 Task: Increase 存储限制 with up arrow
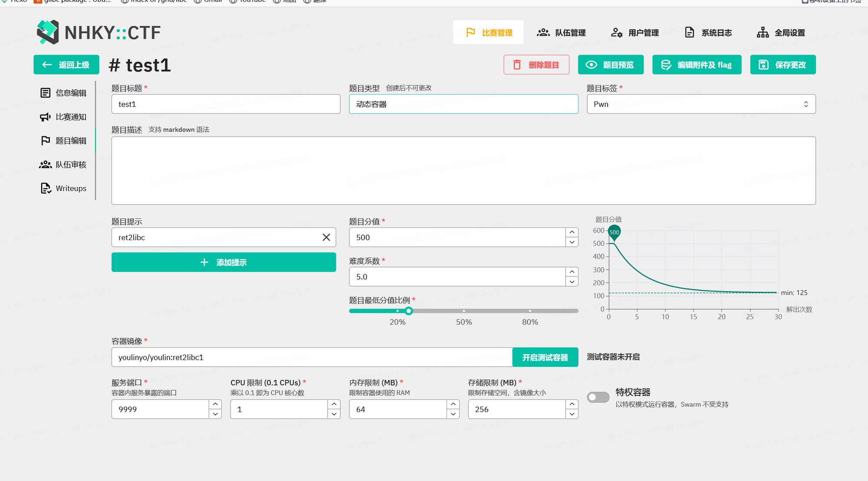click(x=572, y=405)
